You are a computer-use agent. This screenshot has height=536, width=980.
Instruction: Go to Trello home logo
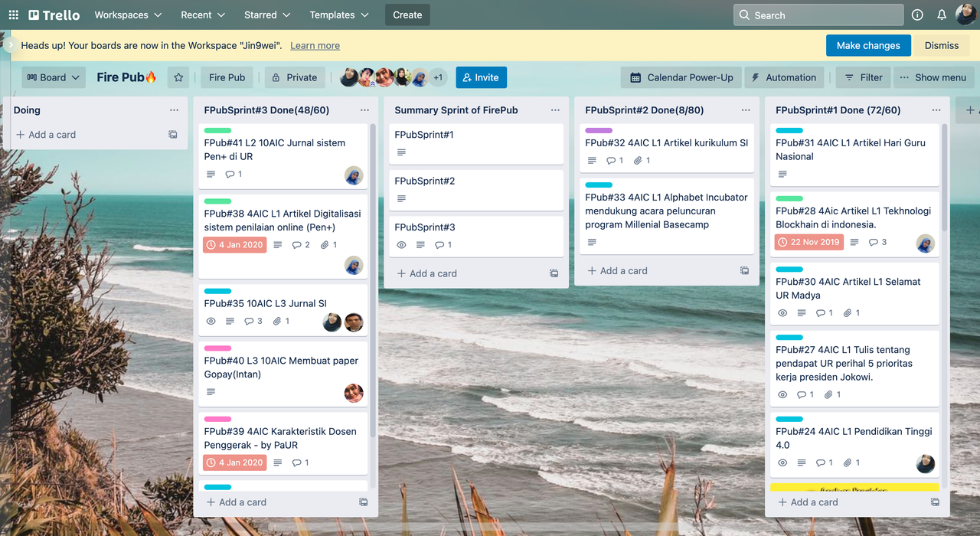[x=54, y=15]
